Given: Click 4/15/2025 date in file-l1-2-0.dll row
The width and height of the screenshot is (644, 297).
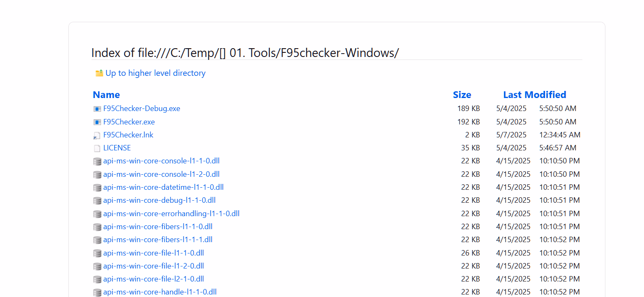Looking at the screenshot, I should pyautogui.click(x=513, y=266).
